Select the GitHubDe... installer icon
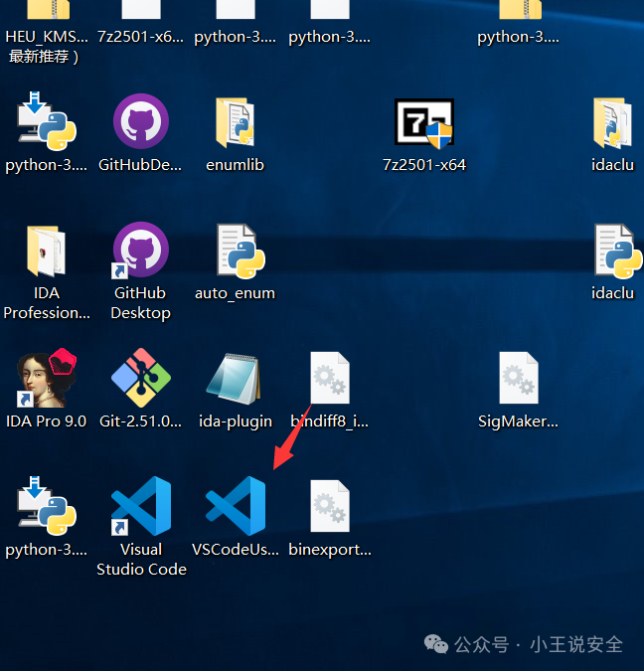The height and width of the screenshot is (671, 644). coord(141,121)
